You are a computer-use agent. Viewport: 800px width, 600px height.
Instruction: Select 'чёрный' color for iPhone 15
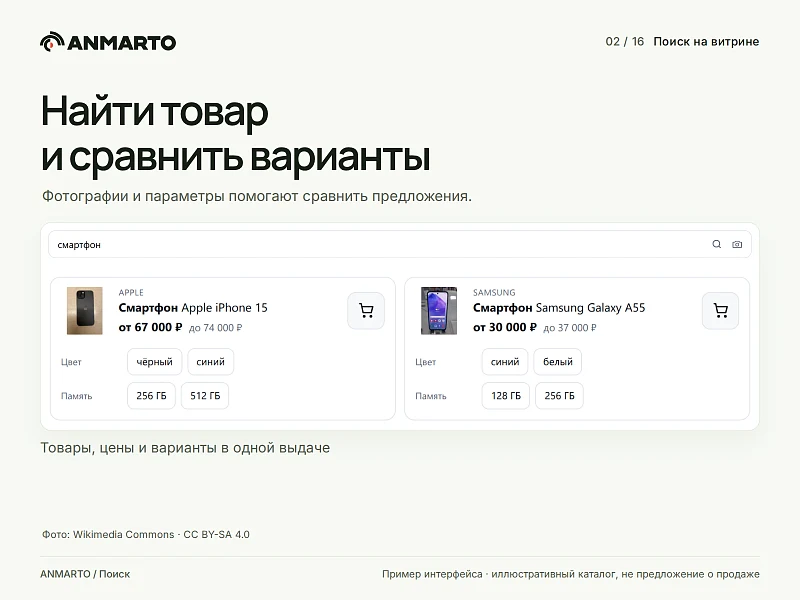[x=155, y=362]
